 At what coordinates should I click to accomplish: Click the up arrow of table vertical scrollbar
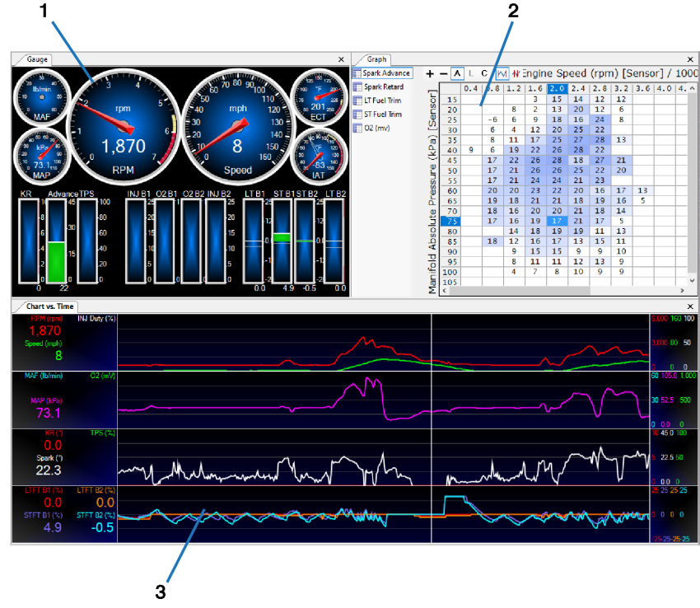[x=693, y=88]
